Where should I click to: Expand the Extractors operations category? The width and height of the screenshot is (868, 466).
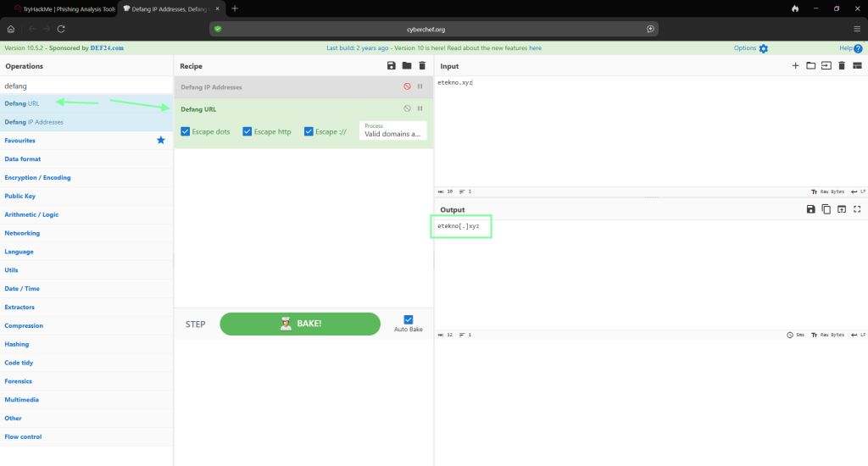20,308
